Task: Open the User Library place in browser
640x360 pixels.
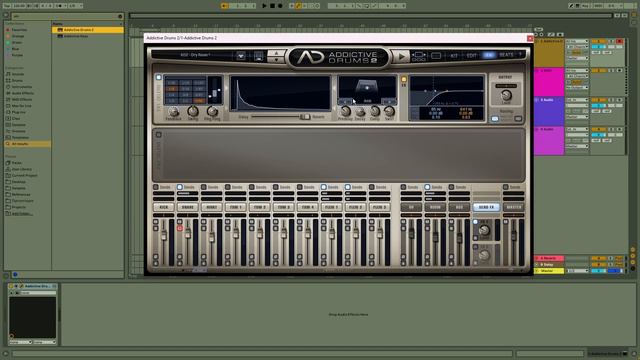Action: click(x=22, y=169)
